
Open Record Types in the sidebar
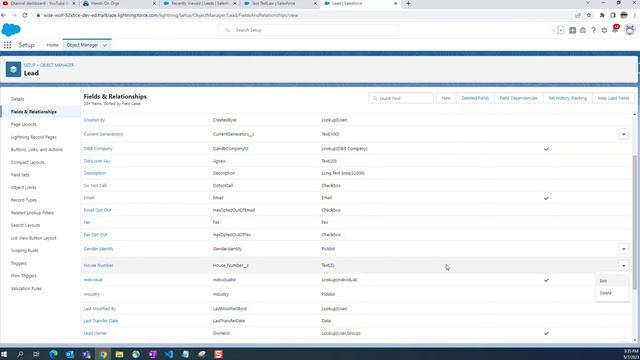click(x=24, y=200)
